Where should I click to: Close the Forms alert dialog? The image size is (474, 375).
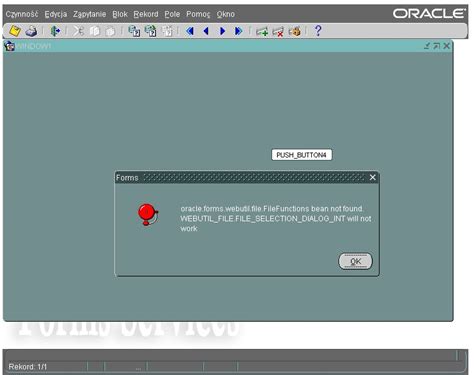click(373, 178)
